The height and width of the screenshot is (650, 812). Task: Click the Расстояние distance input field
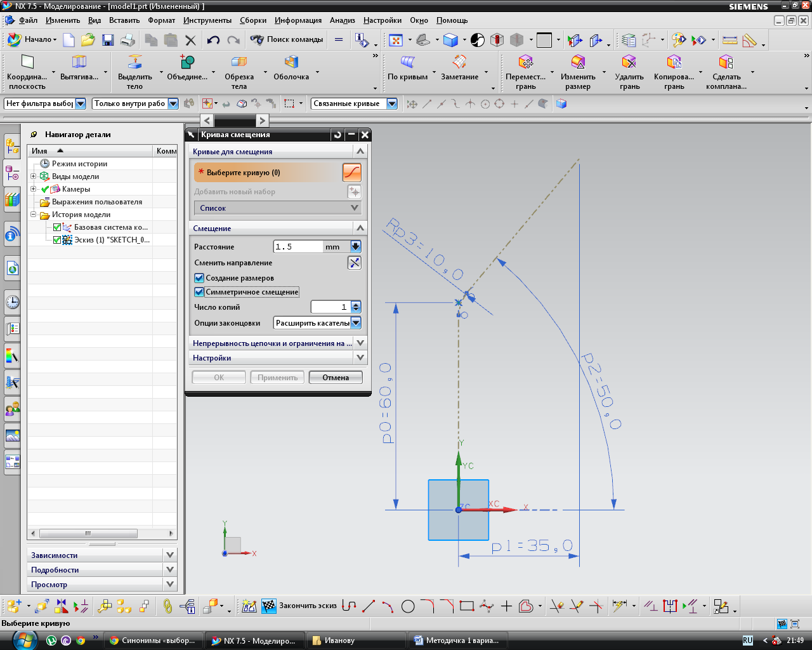(x=297, y=247)
